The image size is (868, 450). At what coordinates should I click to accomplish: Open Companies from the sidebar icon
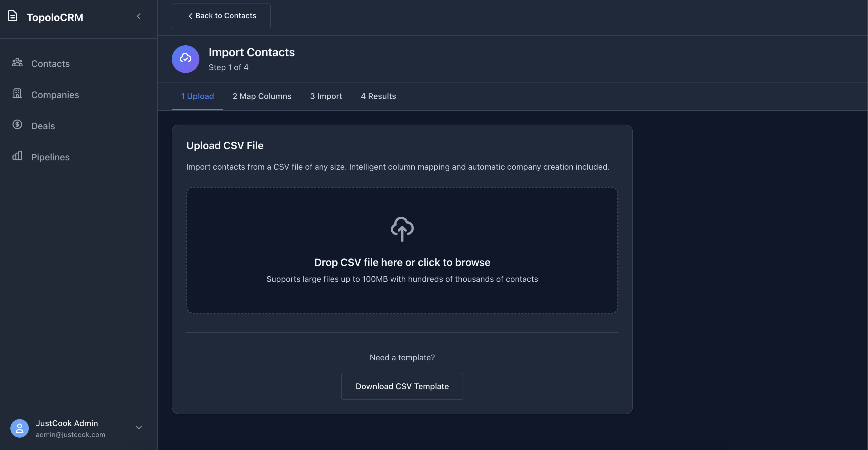click(x=17, y=94)
